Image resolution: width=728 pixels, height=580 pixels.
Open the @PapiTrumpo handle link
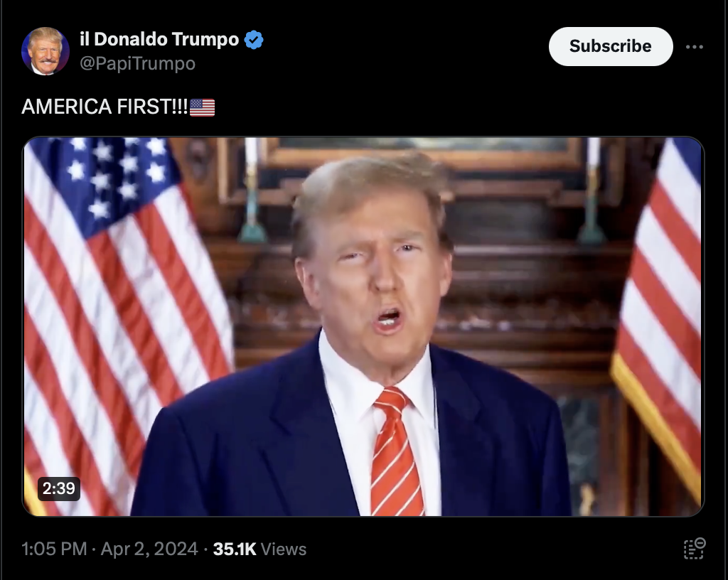(x=137, y=63)
